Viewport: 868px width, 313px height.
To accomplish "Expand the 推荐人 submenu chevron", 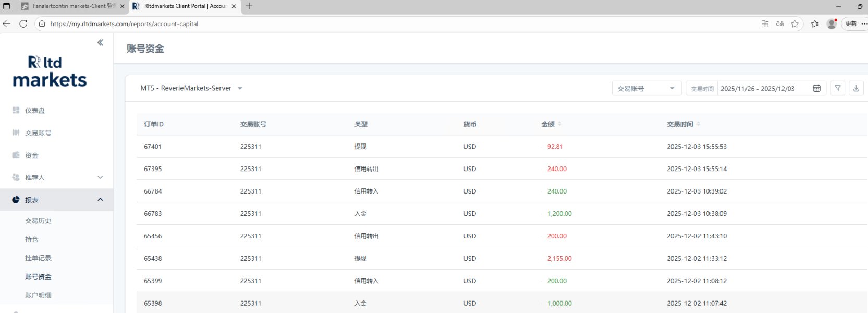I will coord(100,177).
